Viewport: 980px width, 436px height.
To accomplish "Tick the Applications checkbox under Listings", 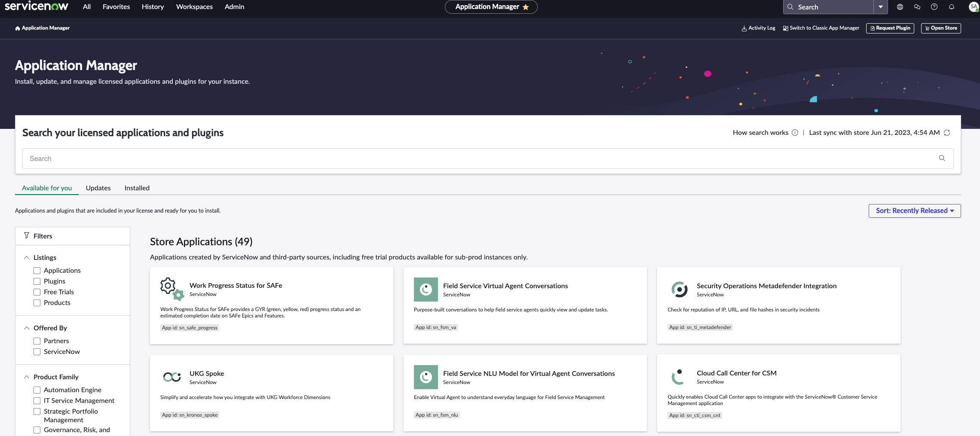I will (x=37, y=271).
